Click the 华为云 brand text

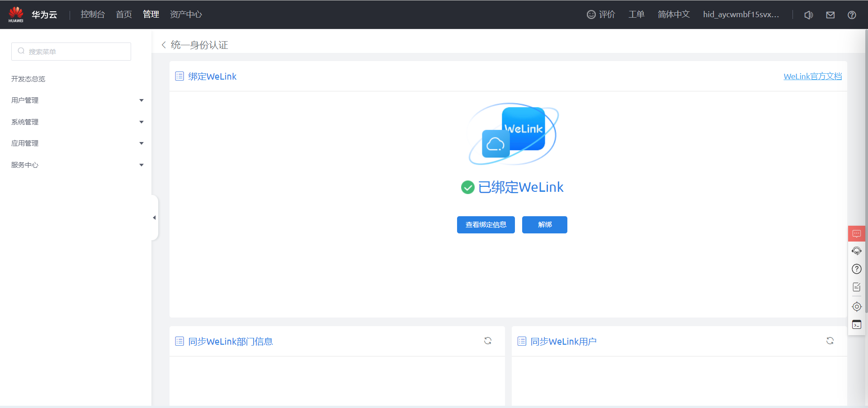(44, 15)
